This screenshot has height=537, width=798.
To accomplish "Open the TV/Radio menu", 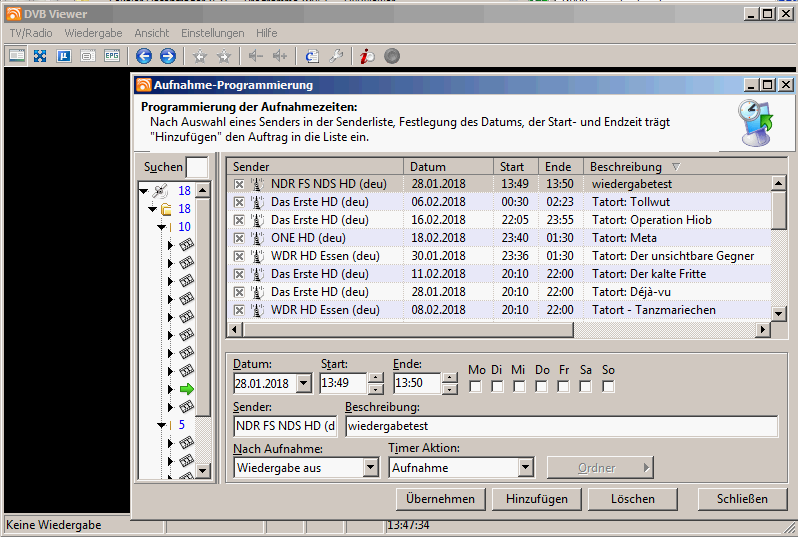I will click(x=31, y=33).
